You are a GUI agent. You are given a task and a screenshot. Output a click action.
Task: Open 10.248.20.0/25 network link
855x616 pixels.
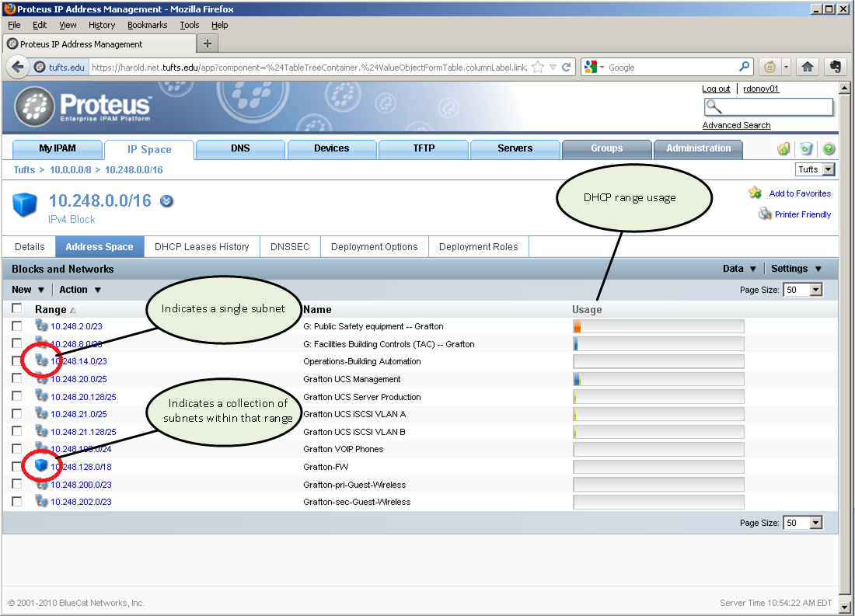[x=79, y=379]
